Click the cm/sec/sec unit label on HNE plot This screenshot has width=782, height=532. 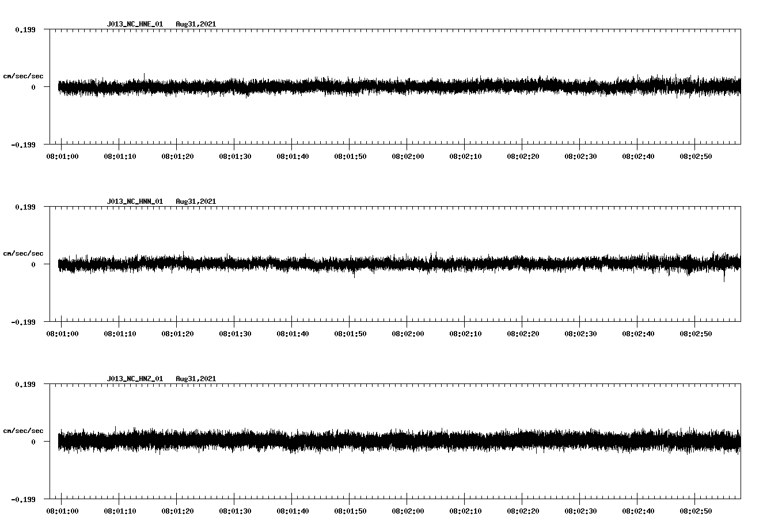[23, 76]
